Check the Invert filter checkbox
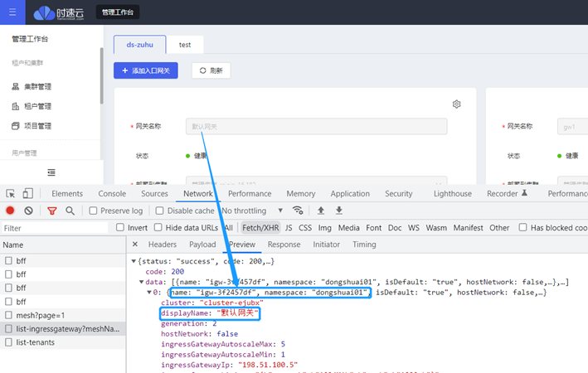 pyautogui.click(x=120, y=227)
